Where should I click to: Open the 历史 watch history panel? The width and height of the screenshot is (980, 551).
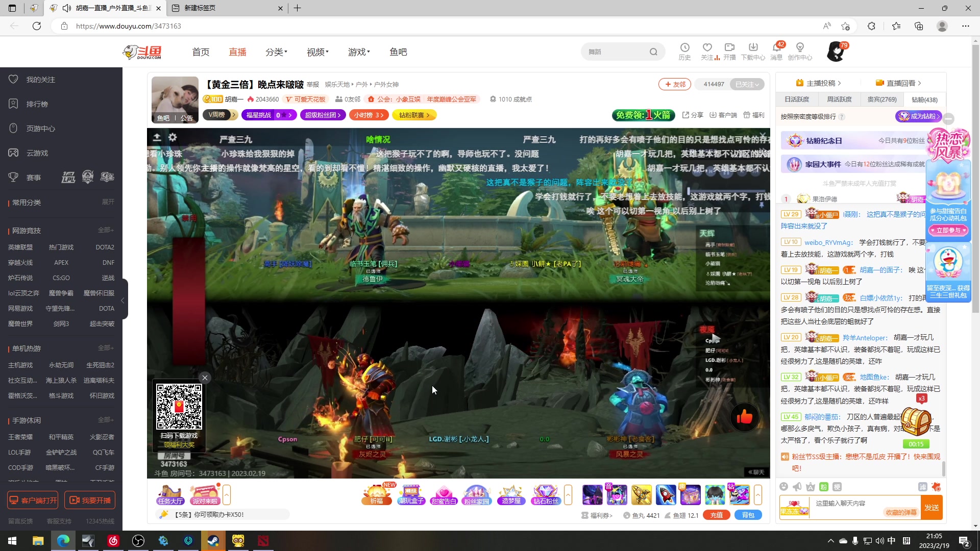684,51
